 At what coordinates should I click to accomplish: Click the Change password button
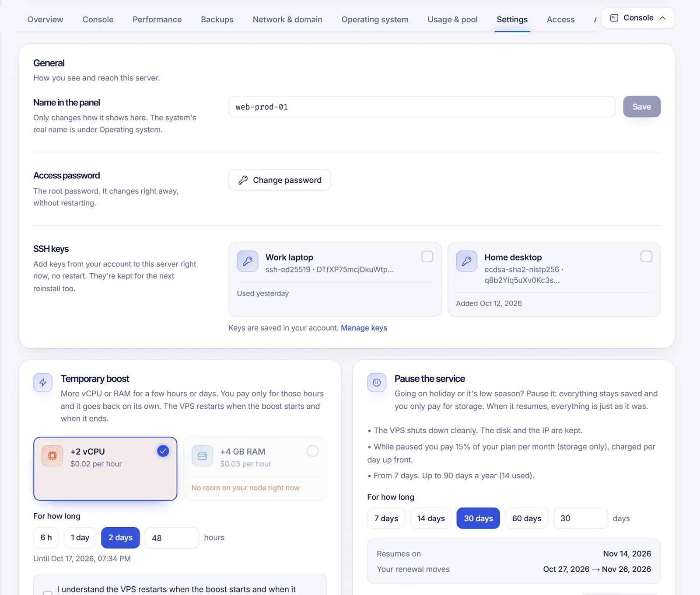(280, 180)
